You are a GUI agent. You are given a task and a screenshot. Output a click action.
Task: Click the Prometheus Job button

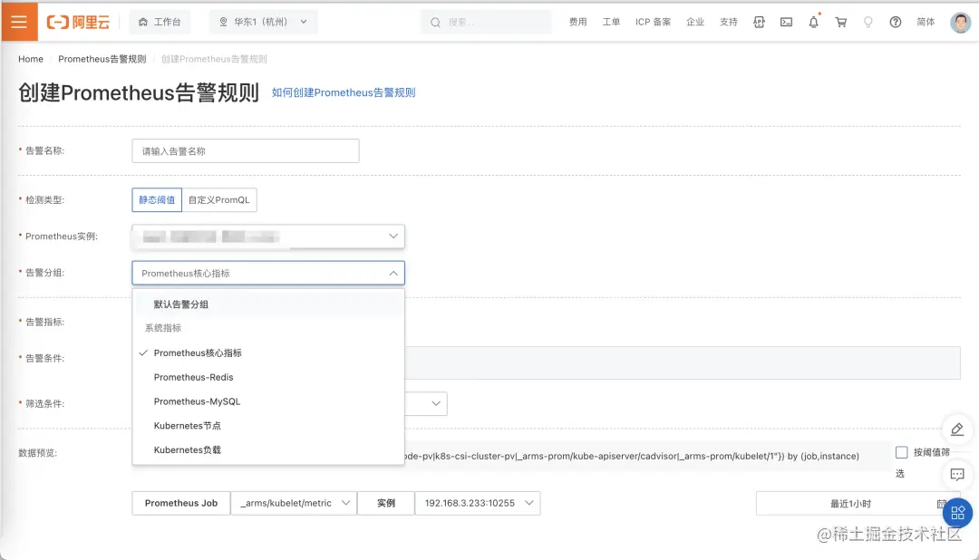[x=181, y=503]
